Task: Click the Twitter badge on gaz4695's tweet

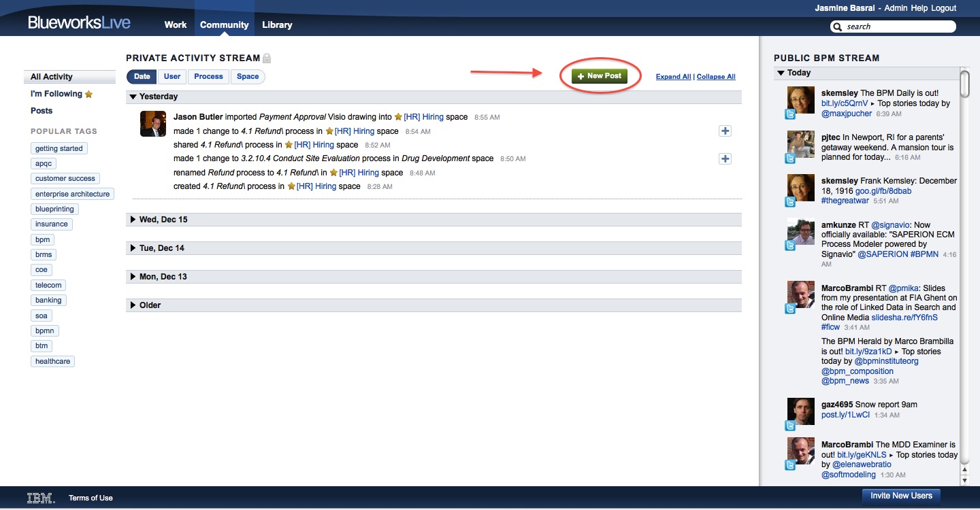Action: pos(790,426)
